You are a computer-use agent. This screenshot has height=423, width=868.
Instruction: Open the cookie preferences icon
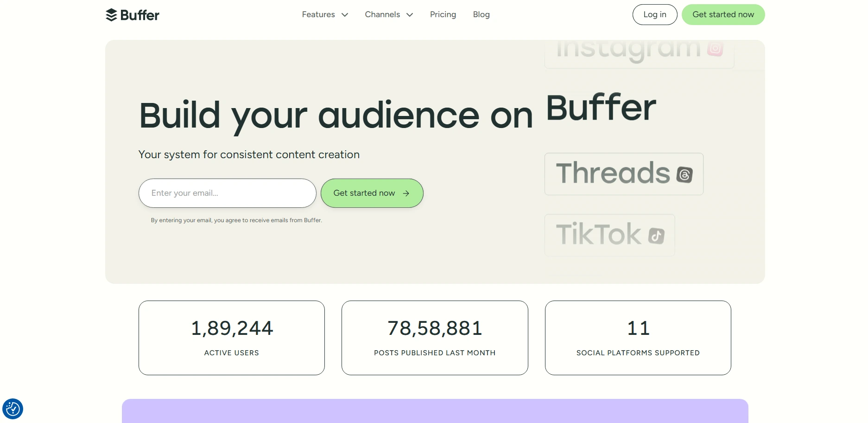(x=13, y=409)
